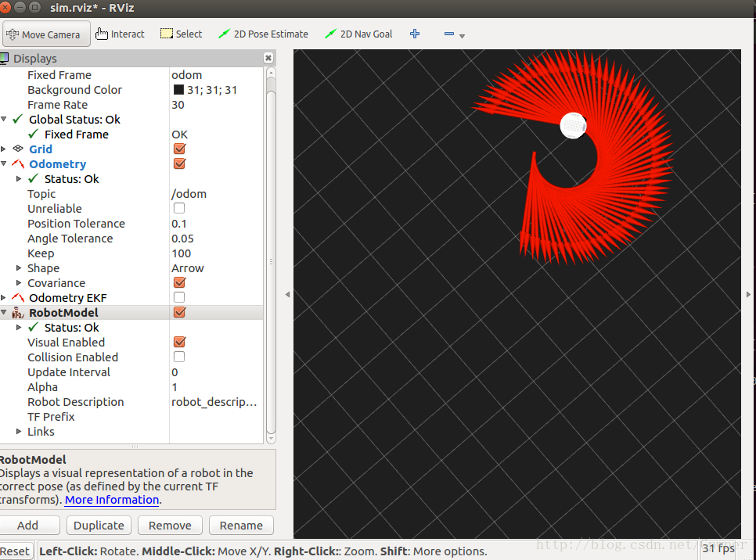Collapse the Global Status tree node

tap(4, 119)
